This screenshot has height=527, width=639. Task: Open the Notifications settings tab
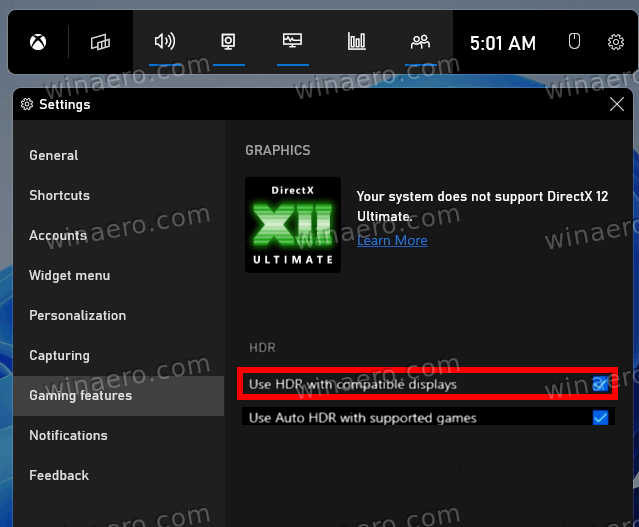tap(119, 435)
